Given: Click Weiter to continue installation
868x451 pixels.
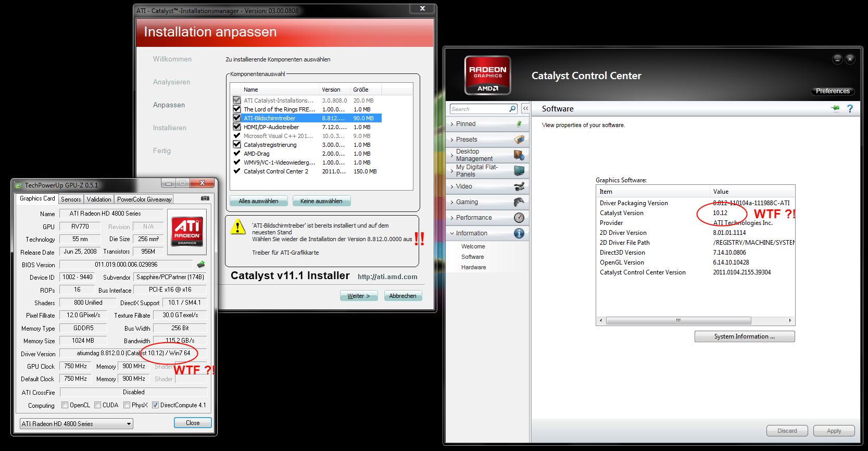Looking at the screenshot, I should click(x=359, y=296).
